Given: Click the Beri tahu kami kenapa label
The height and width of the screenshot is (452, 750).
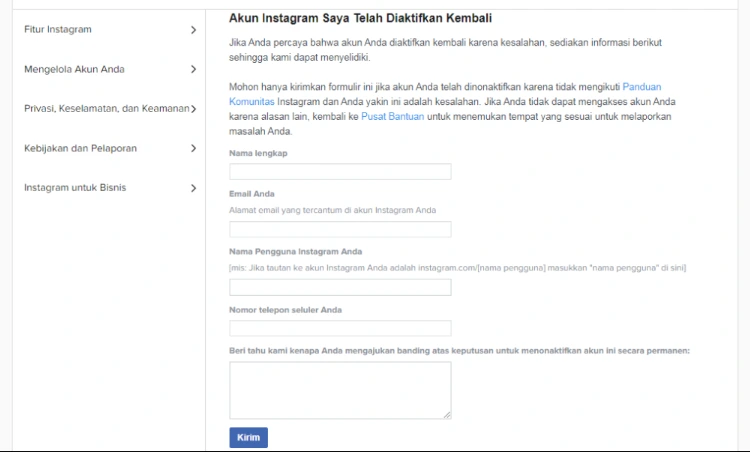Looking at the screenshot, I should 459,351.
